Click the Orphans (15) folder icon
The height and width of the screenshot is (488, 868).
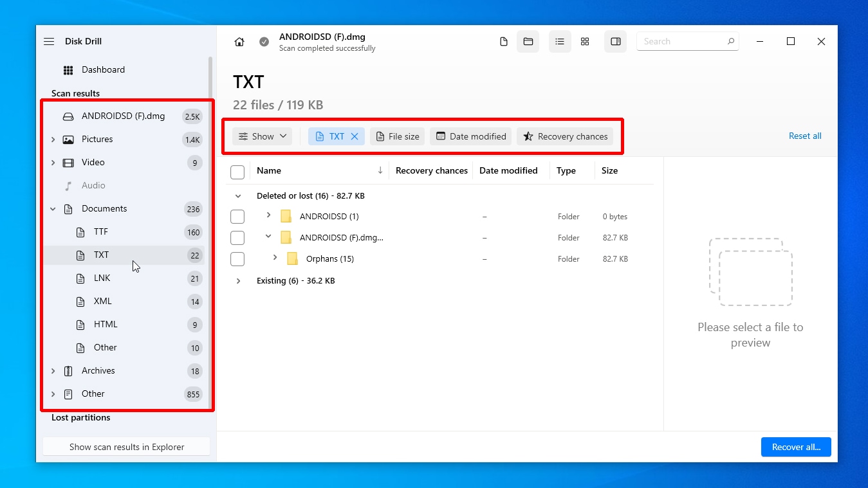pyautogui.click(x=293, y=259)
